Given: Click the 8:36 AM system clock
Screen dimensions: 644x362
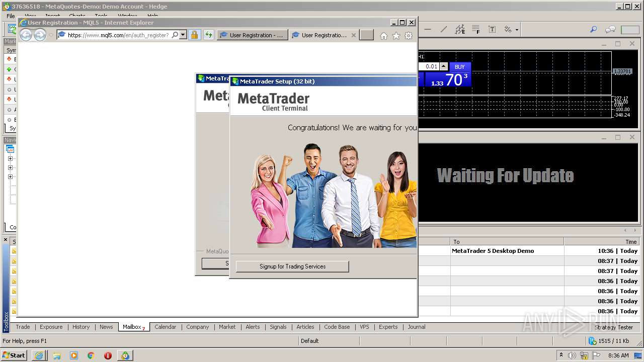Looking at the screenshot, I should pyautogui.click(x=618, y=355).
